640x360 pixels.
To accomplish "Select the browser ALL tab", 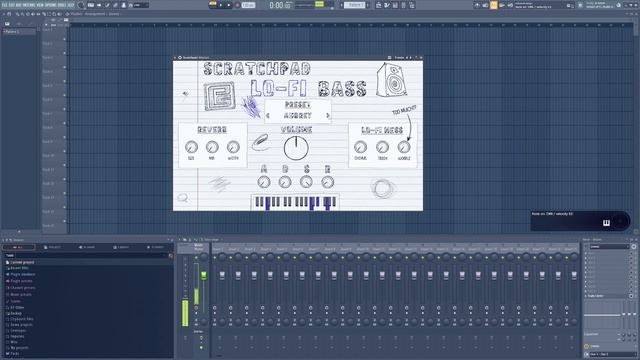I will 18,247.
